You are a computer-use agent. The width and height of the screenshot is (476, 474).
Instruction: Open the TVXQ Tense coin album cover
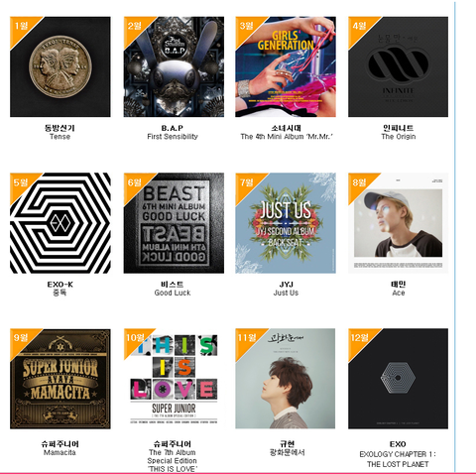click(60, 66)
